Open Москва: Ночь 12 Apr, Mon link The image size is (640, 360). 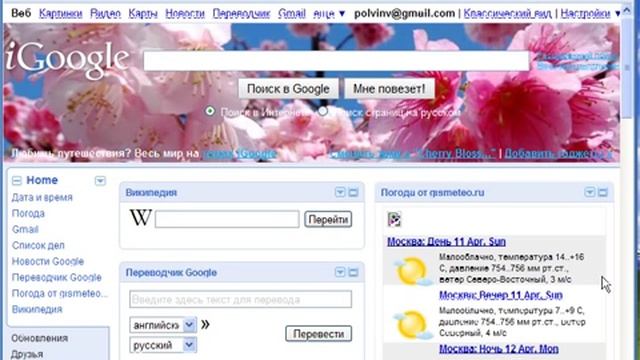pos(499,349)
